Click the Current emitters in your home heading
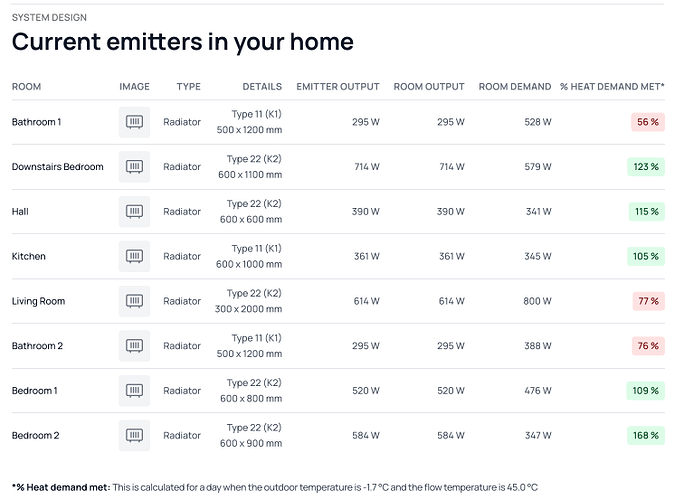 (182, 42)
